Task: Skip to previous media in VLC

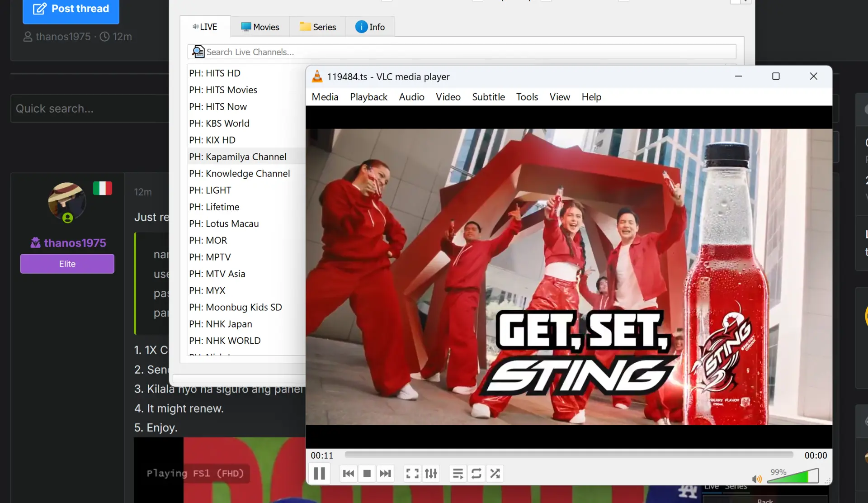Action: coord(349,474)
